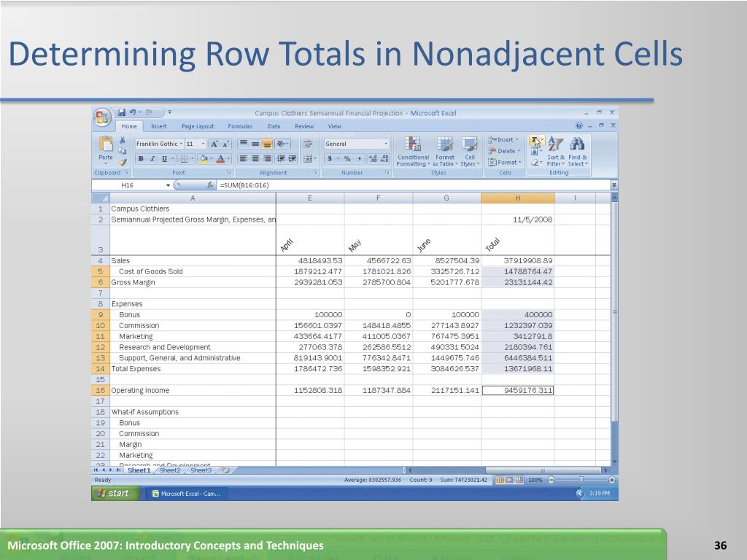The image size is (747, 560).
Task: Switch to the Review tab
Action: coord(304,126)
